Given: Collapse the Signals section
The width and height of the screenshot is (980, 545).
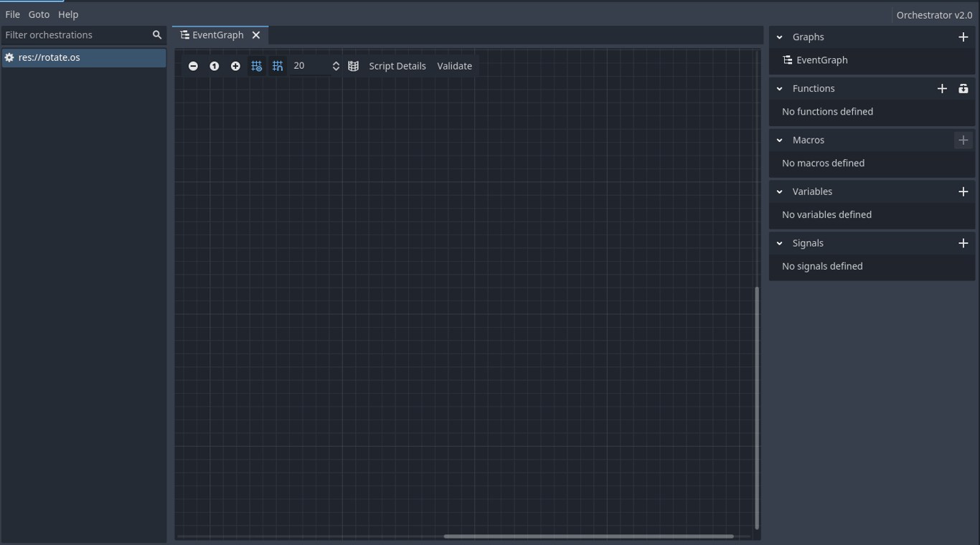Looking at the screenshot, I should (x=780, y=244).
